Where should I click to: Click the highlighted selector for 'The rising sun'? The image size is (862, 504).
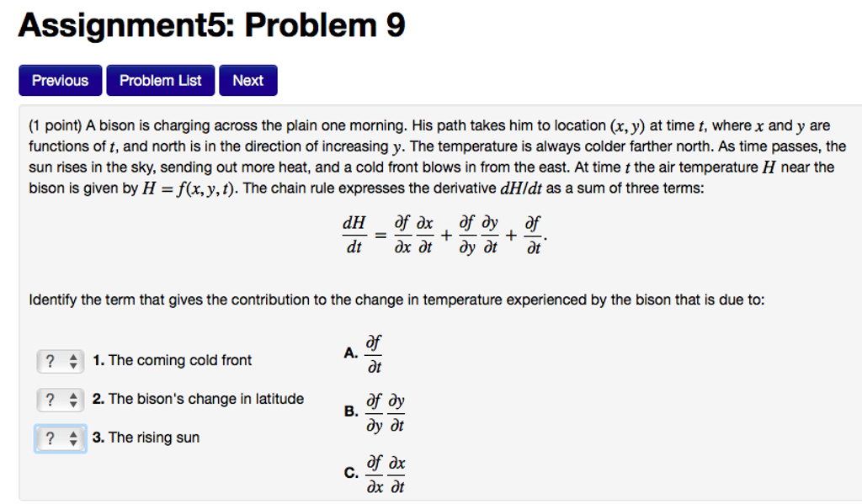pyautogui.click(x=60, y=438)
